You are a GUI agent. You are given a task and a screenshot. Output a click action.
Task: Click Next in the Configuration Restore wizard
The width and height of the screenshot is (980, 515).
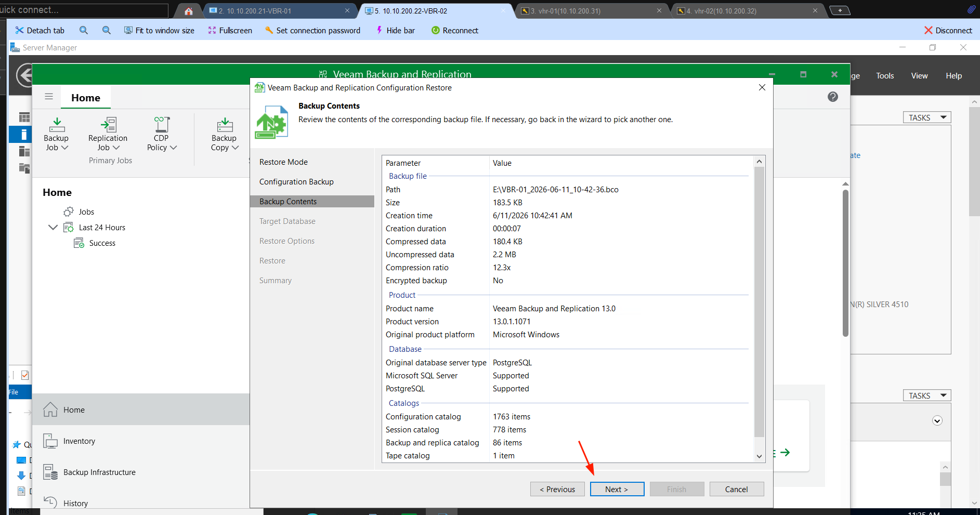[617, 489]
